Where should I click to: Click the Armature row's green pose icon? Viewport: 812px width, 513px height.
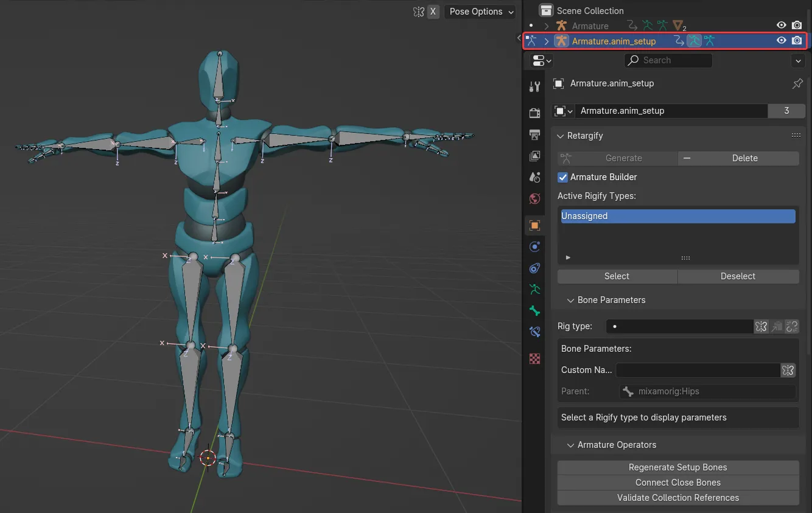tap(648, 26)
